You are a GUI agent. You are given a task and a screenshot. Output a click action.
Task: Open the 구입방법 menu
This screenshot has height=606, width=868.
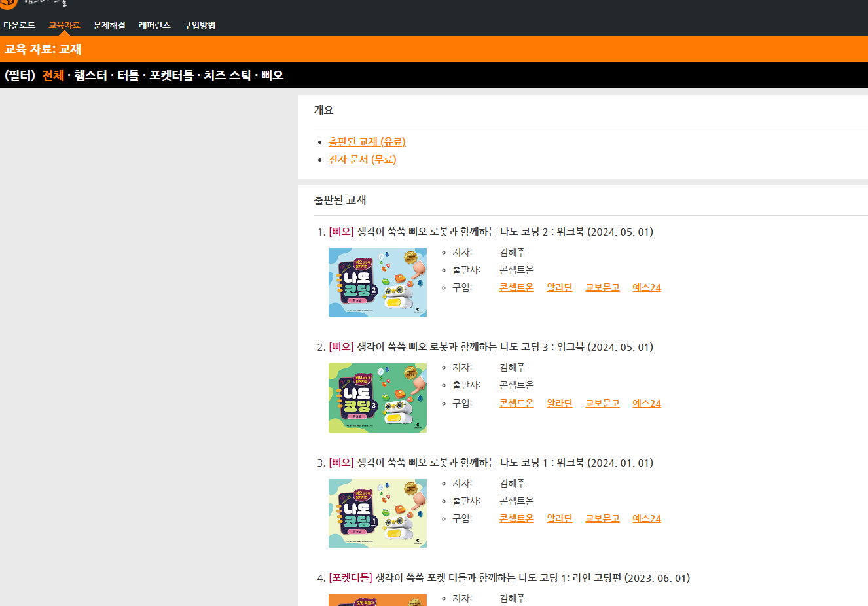200,26
